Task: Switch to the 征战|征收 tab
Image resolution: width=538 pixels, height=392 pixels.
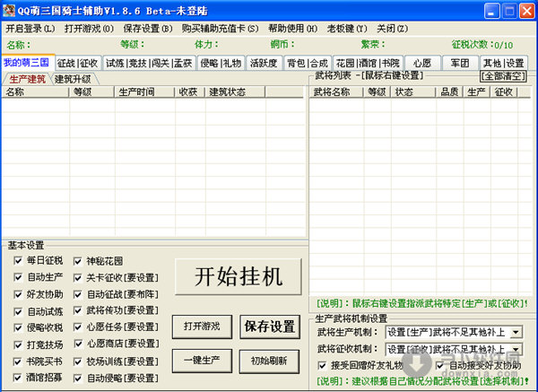Action: point(78,63)
